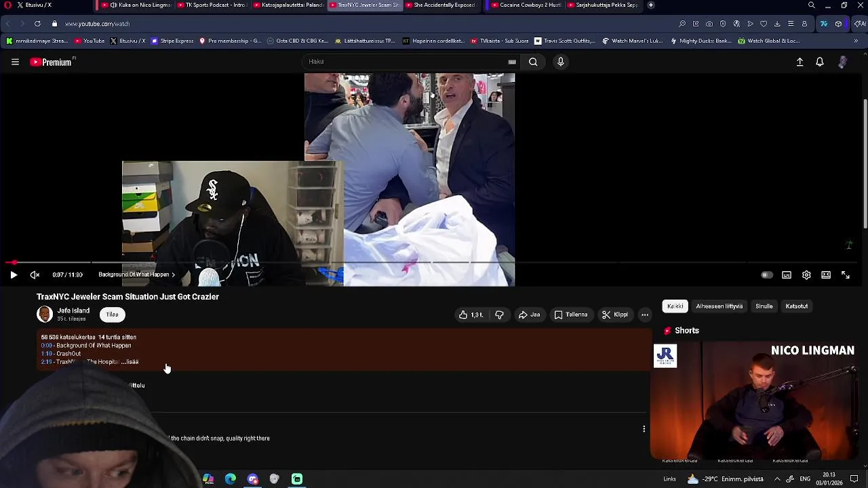Image resolution: width=868 pixels, height=488 pixels.
Task: Like the video (1,3 t.)
Action: (471, 314)
